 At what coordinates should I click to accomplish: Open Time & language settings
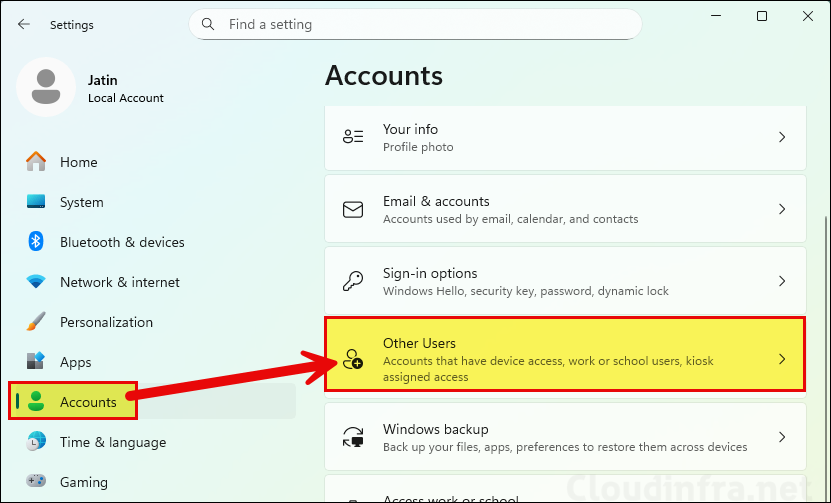click(x=113, y=443)
